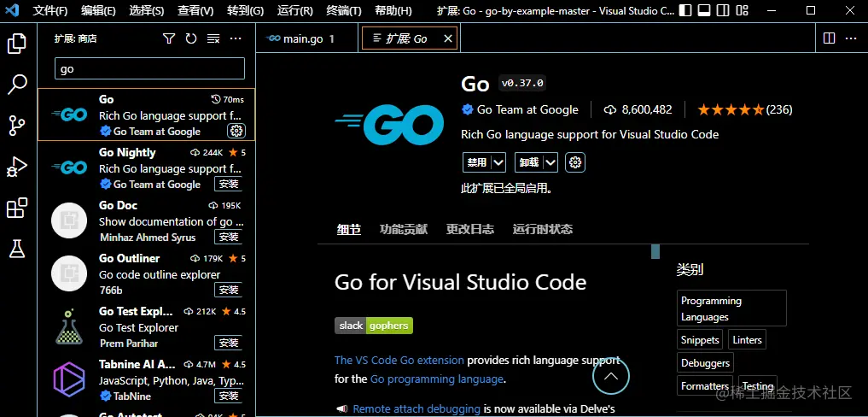This screenshot has height=417, width=868.
Task: Open the Search view in activity bar
Action: [17, 85]
